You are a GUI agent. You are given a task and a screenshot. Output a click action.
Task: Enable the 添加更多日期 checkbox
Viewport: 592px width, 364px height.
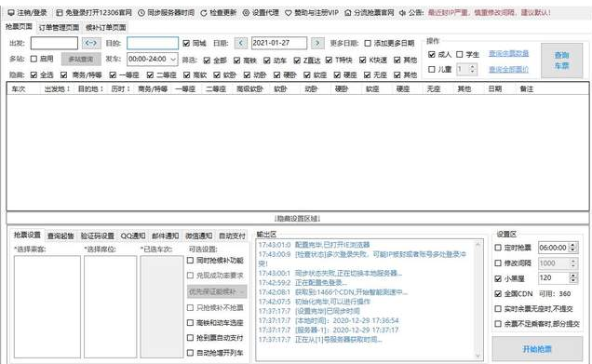[368, 43]
